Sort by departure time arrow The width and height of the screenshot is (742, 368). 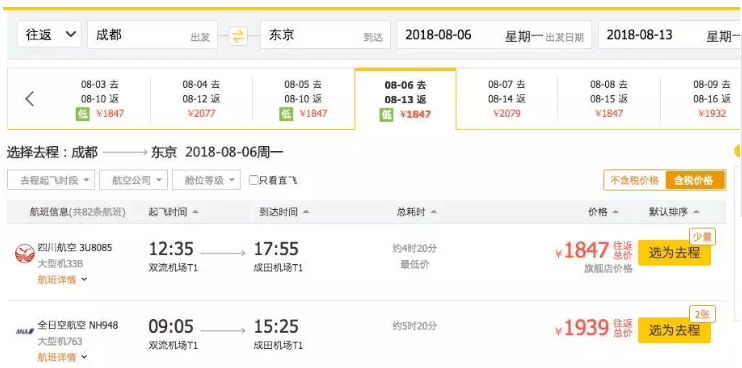(195, 212)
